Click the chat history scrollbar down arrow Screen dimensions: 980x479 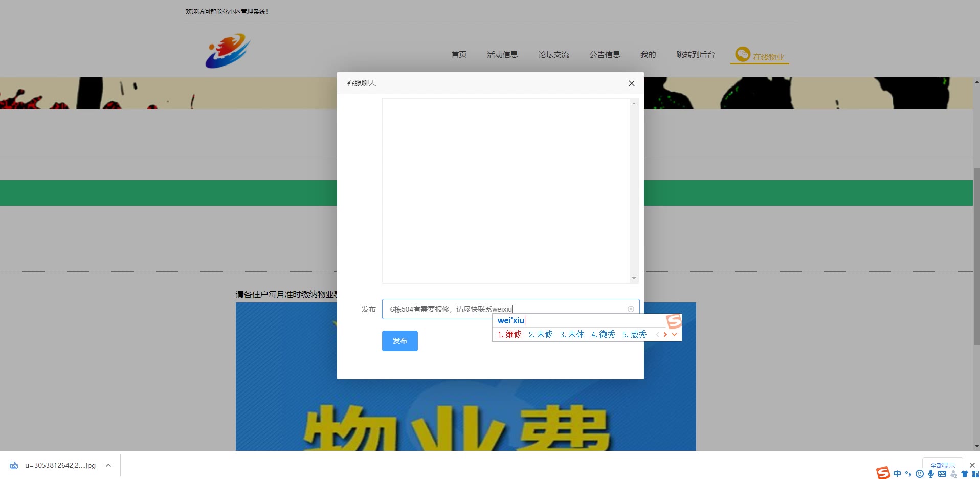pyautogui.click(x=634, y=278)
